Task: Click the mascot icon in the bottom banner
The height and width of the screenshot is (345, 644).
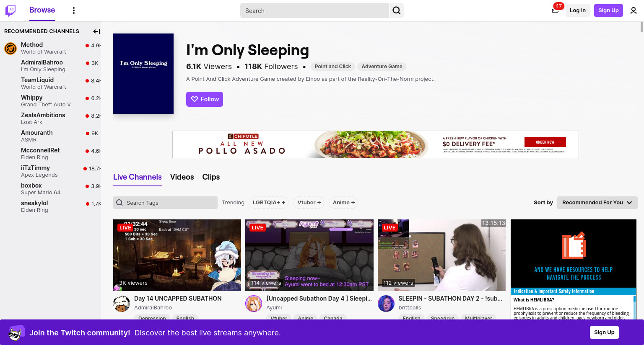Action: pos(16,332)
